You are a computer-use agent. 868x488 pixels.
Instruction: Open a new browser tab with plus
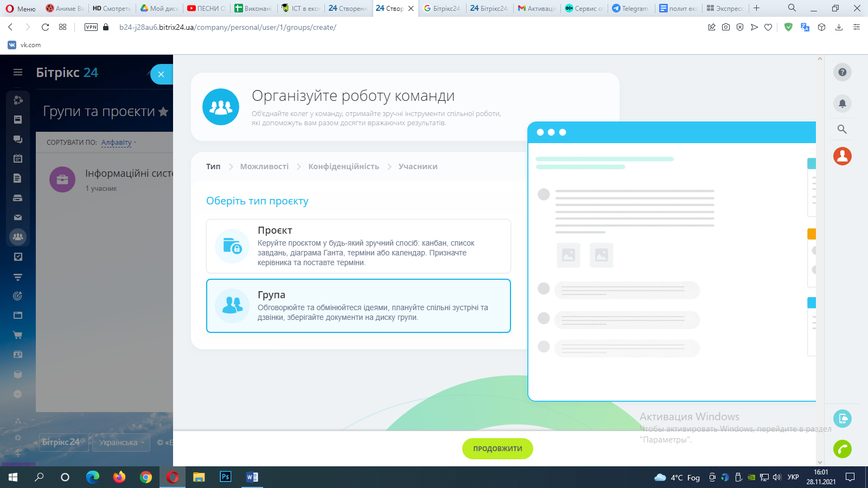coord(756,8)
